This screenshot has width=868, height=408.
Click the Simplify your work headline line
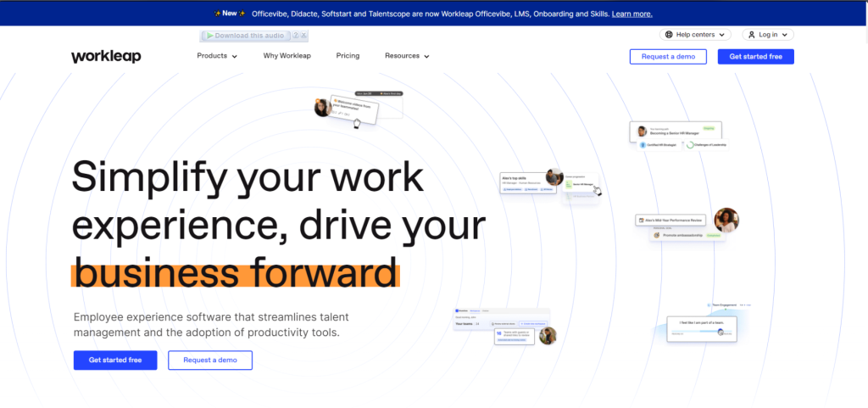click(248, 176)
